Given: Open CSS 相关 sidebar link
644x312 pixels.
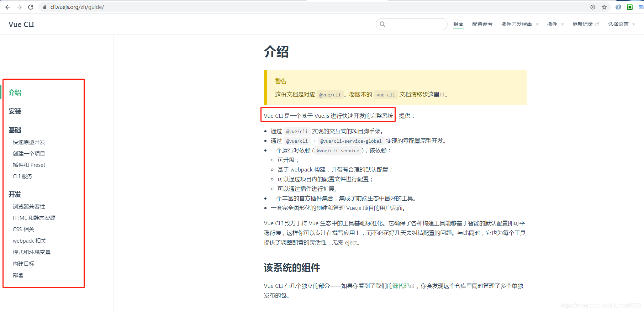Looking at the screenshot, I should click(23, 229).
